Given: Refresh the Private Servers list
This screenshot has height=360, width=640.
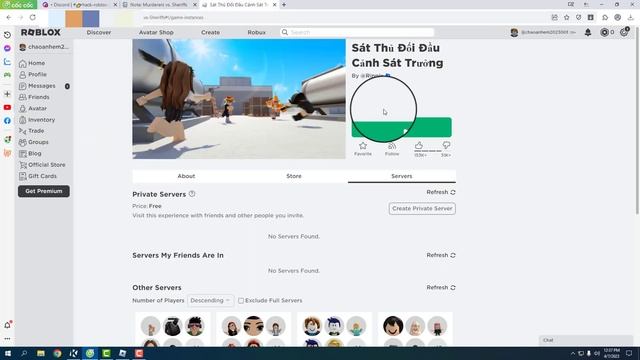Looking at the screenshot, I should (441, 192).
